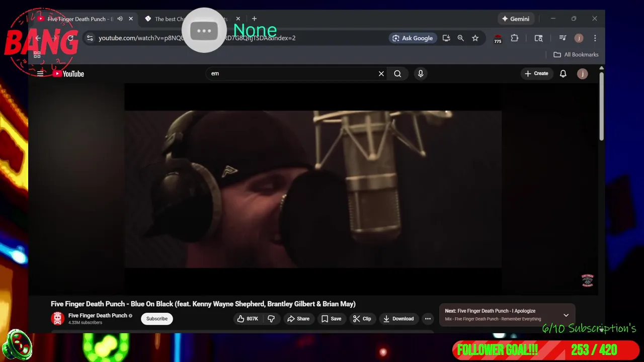Download the video
Image resolution: width=644 pixels, height=362 pixels.
tap(398, 319)
